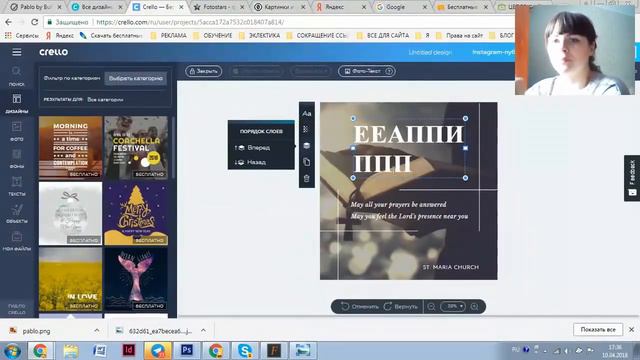Open the Тексты sidebar panel

17,186
